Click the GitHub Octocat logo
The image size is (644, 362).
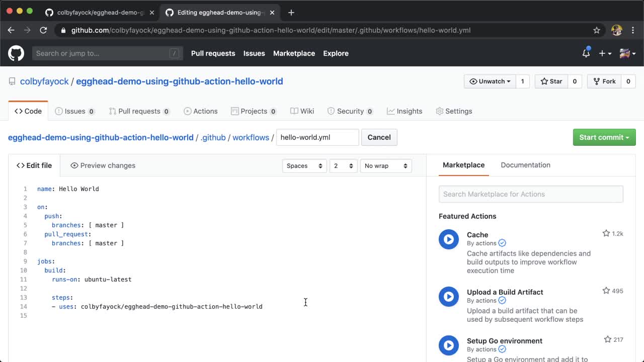coord(16,53)
